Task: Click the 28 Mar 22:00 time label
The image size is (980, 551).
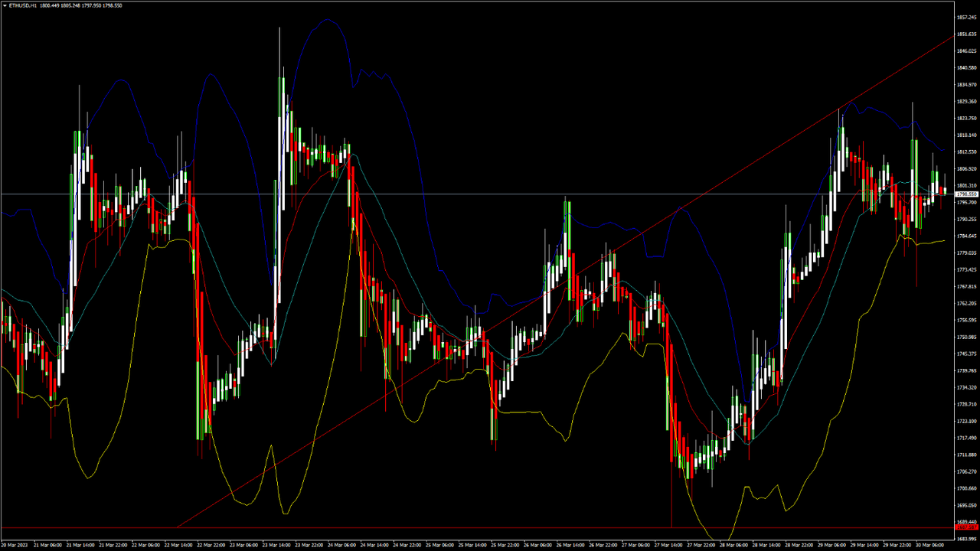Action: (x=799, y=546)
